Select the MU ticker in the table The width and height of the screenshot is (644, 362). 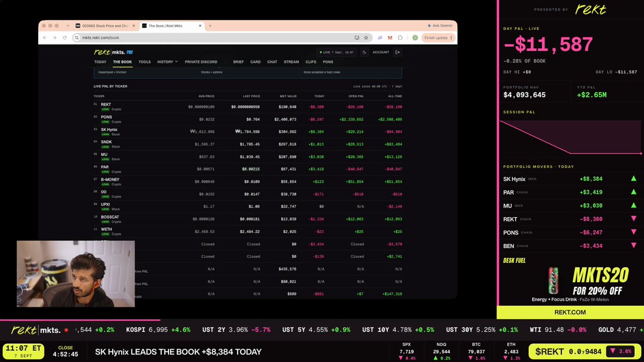[104, 154]
